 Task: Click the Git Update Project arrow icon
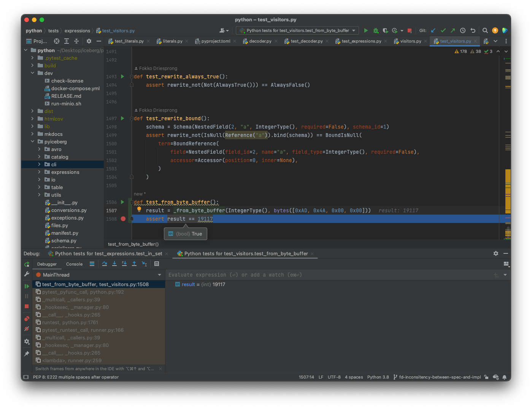(x=433, y=30)
